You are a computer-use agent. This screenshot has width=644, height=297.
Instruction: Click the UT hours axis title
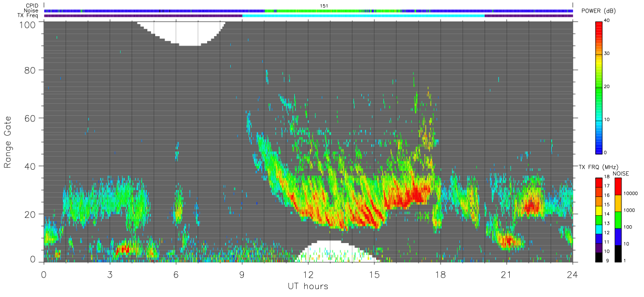click(x=308, y=286)
